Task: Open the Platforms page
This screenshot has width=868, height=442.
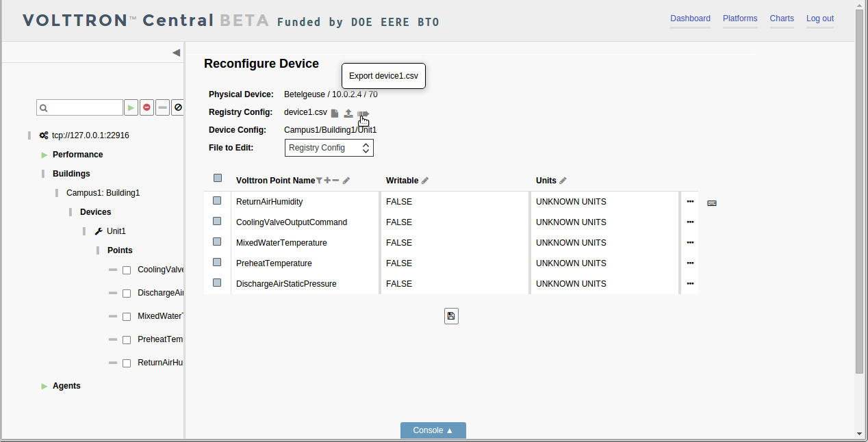Action: pos(740,18)
